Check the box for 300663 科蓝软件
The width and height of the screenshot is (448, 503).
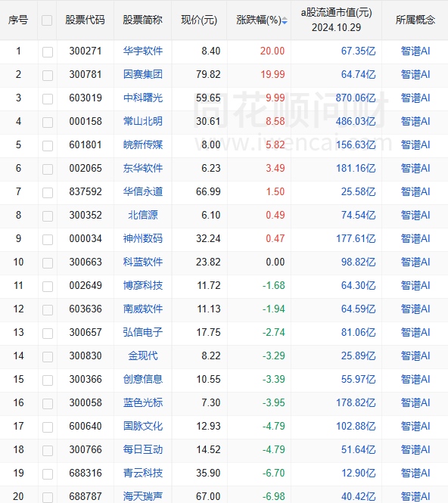[x=48, y=262]
